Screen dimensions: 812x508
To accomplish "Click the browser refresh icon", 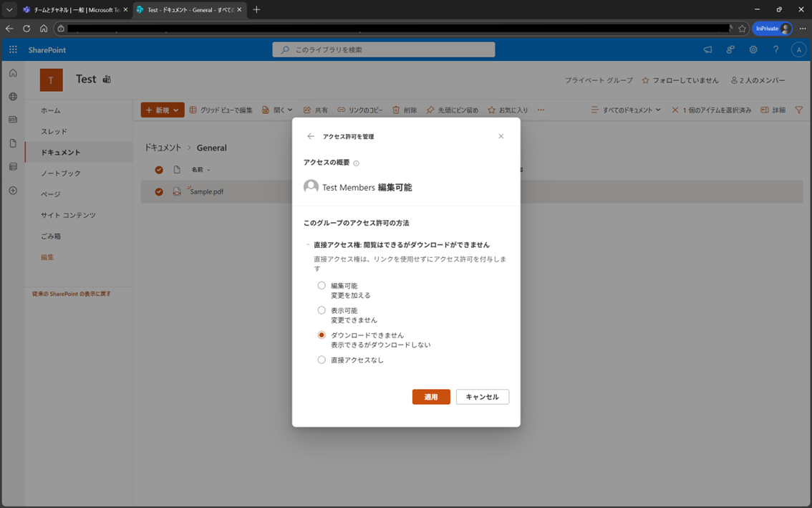I will point(26,29).
